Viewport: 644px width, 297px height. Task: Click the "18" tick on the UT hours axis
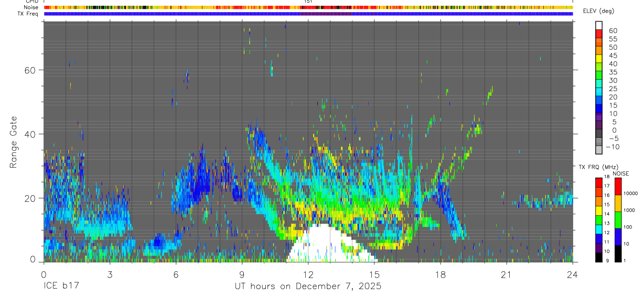[441, 274]
